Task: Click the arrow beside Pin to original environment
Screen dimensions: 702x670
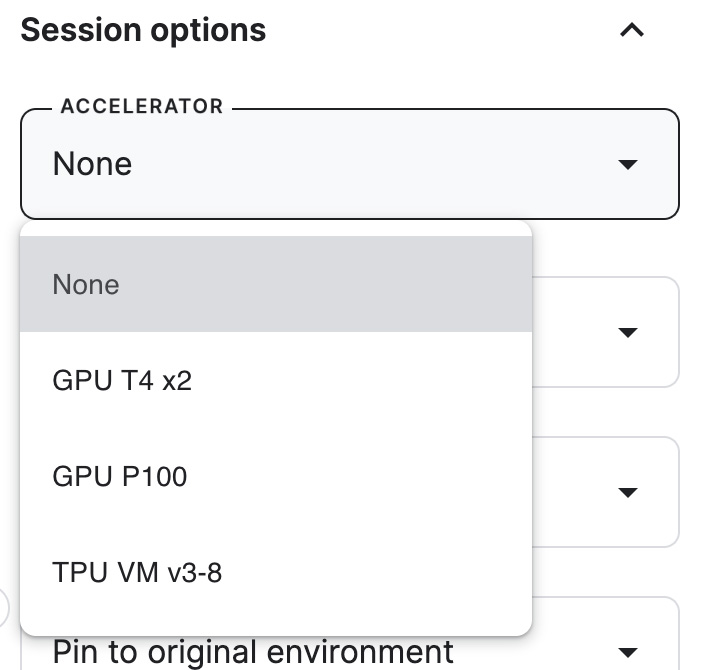Action: coord(628,652)
